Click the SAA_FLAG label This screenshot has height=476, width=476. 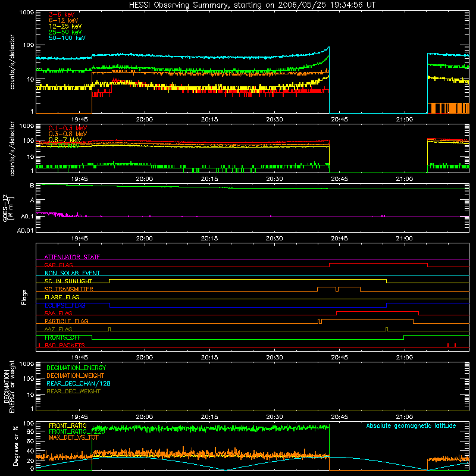58,313
